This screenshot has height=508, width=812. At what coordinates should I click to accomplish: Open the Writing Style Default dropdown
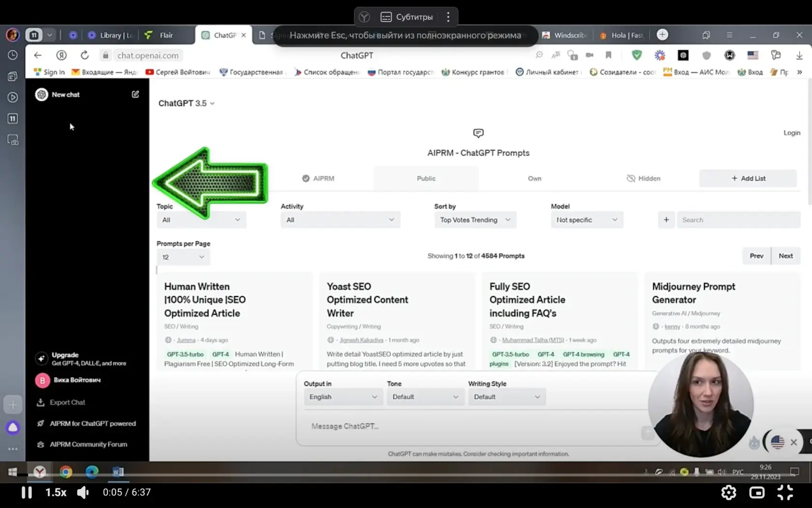(507, 397)
